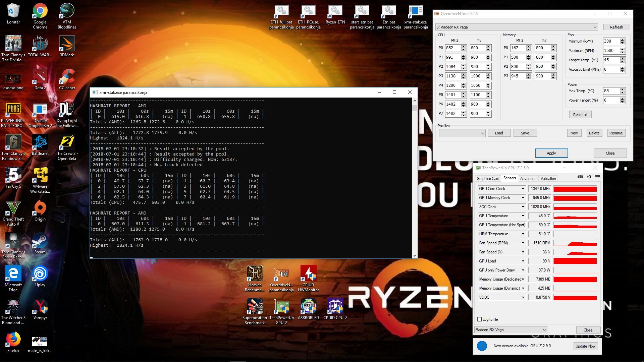Click Reset all in OverdriveNTool

pyautogui.click(x=580, y=115)
